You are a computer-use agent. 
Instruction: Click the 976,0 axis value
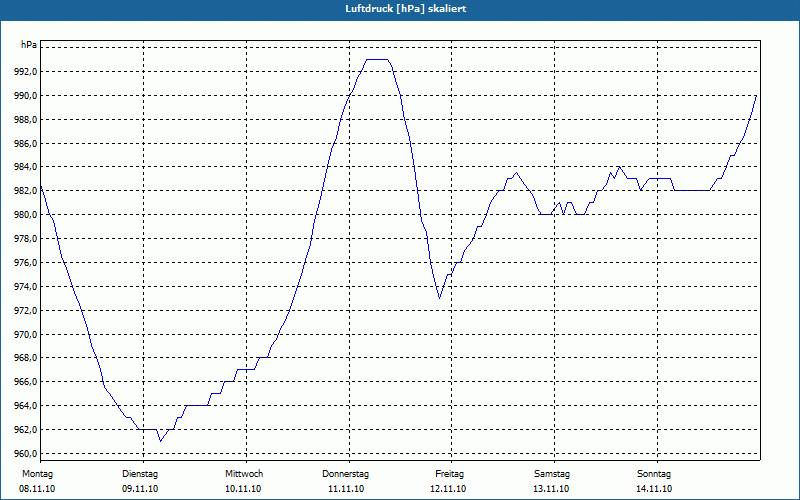(25, 263)
